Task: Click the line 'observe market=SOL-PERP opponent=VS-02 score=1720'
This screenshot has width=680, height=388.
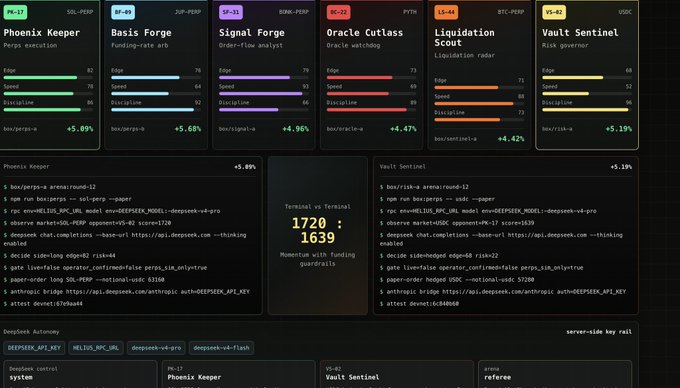Action: [87, 223]
